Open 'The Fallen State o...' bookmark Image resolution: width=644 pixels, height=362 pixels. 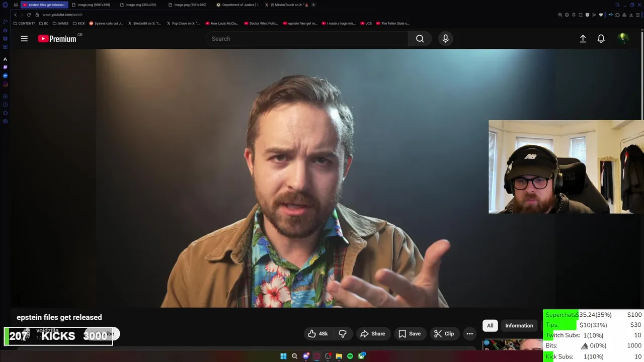pos(392,23)
